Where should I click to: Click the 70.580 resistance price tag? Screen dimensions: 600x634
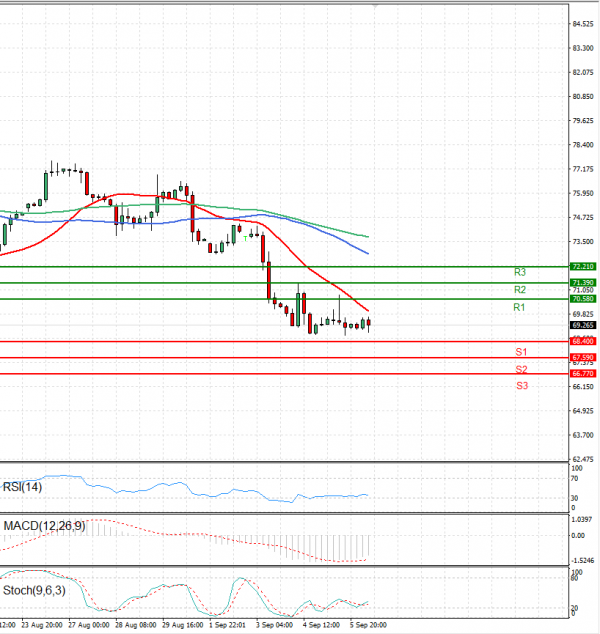pos(583,299)
